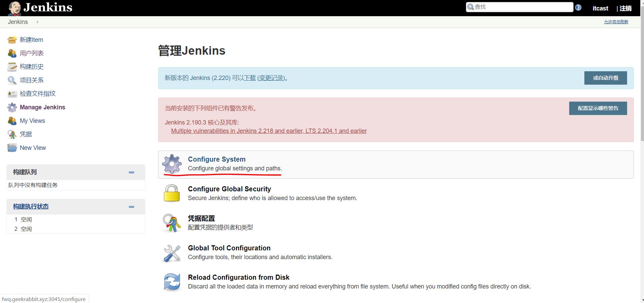Click the page vertical scrollbar thumb
This screenshot has width=644, height=303.
click(642, 74)
